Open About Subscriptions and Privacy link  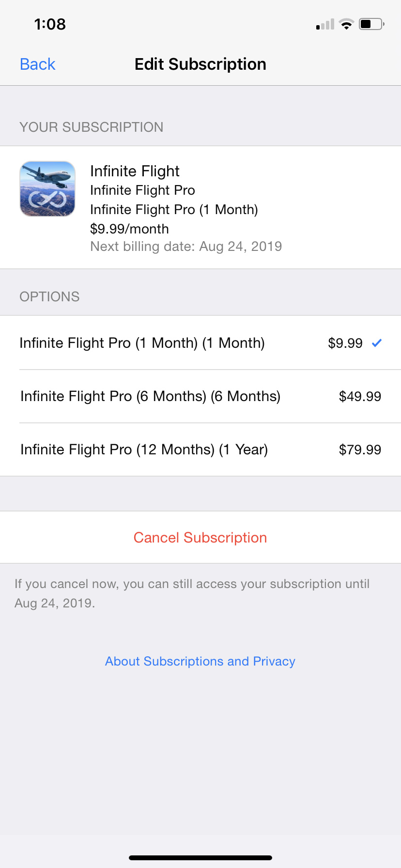click(x=200, y=661)
